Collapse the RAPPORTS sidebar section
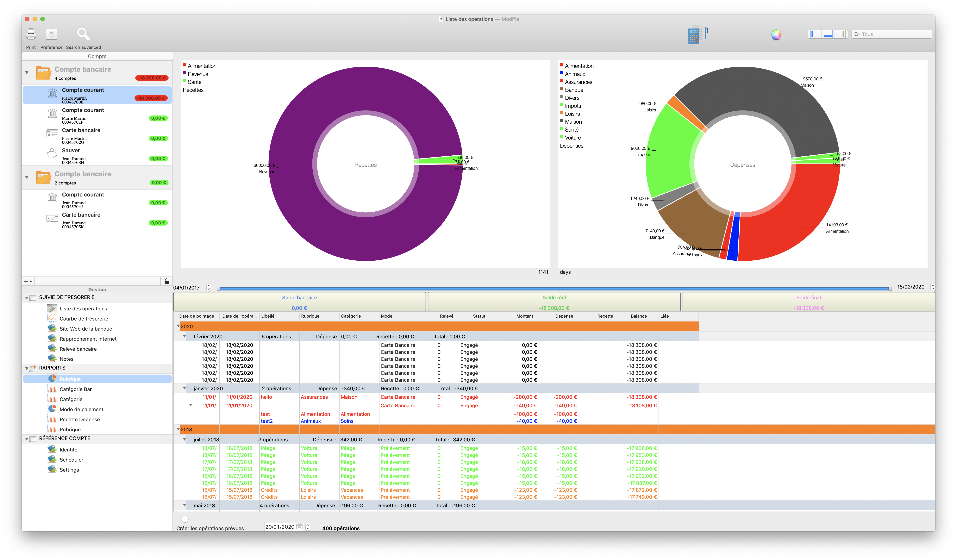Screen dimensions: 957x560 27,368
